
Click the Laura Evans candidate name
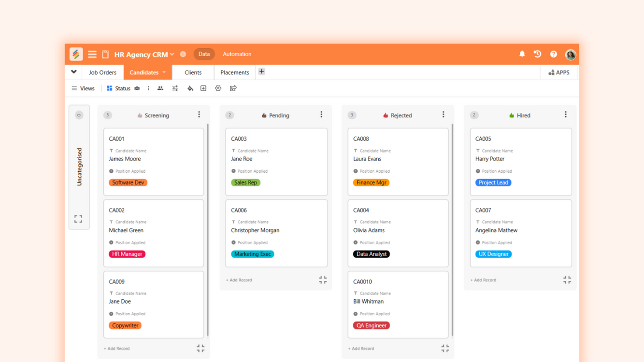click(x=367, y=159)
